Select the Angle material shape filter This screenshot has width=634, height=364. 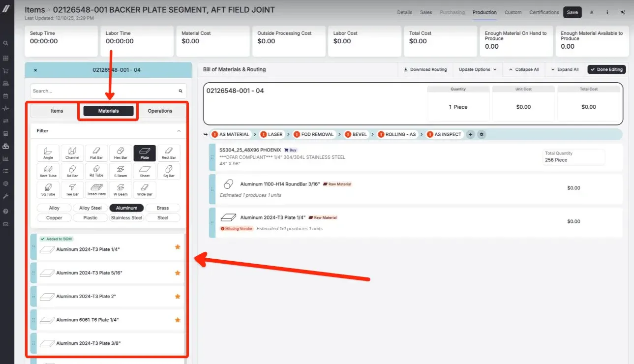[48, 152]
